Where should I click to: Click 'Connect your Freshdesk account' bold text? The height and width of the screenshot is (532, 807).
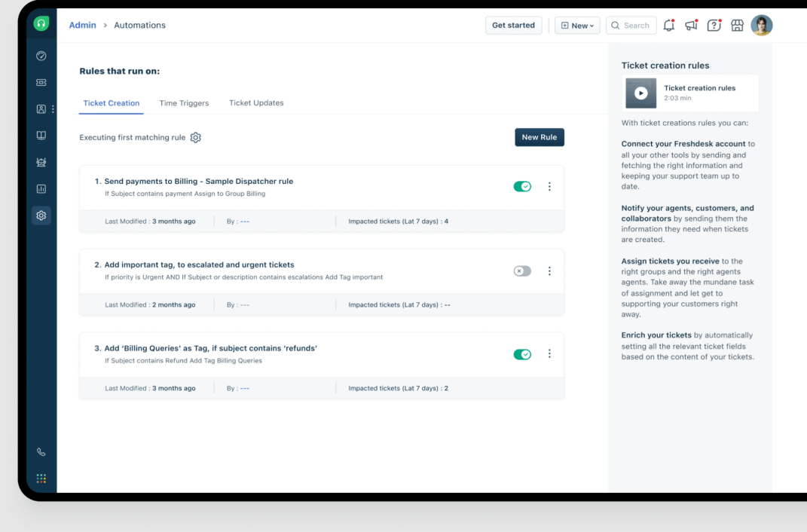683,144
